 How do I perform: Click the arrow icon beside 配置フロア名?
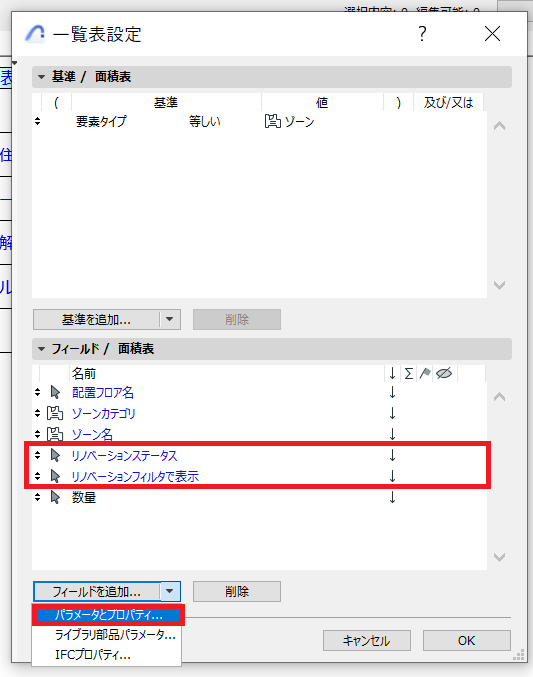[55, 392]
